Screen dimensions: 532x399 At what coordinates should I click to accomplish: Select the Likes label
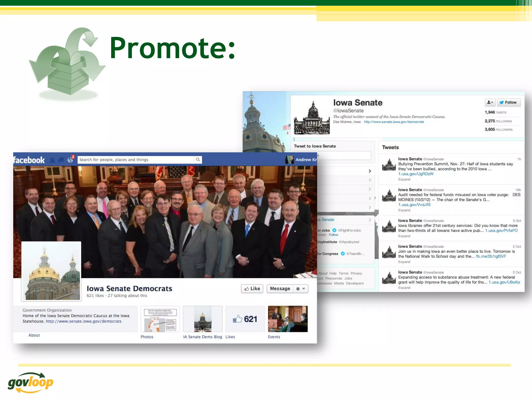(230, 337)
